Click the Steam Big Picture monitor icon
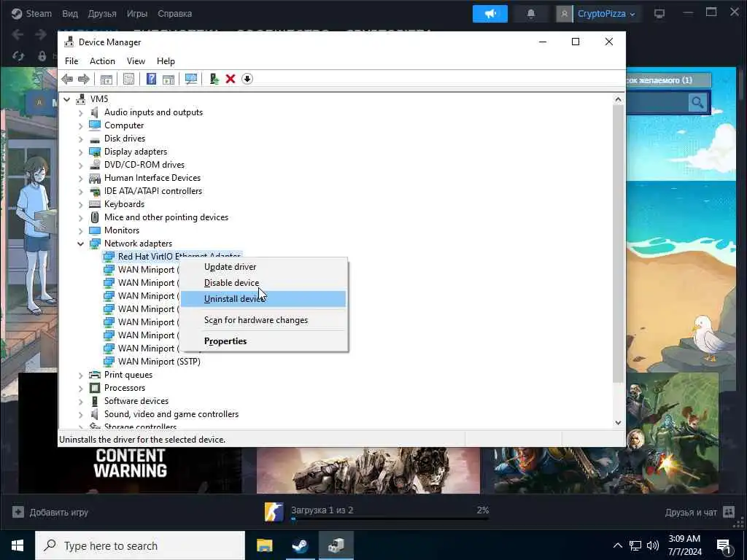 (659, 14)
